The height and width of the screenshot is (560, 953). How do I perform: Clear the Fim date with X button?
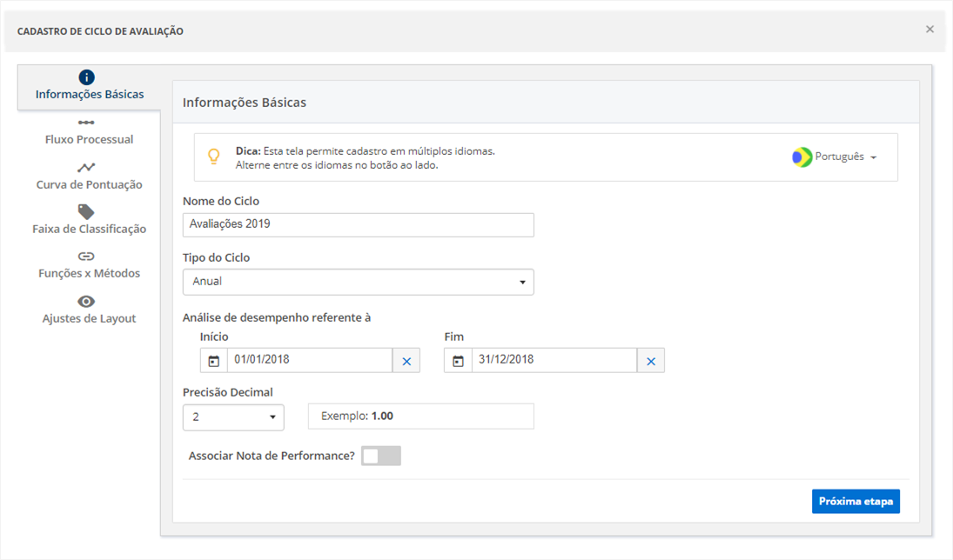(651, 361)
